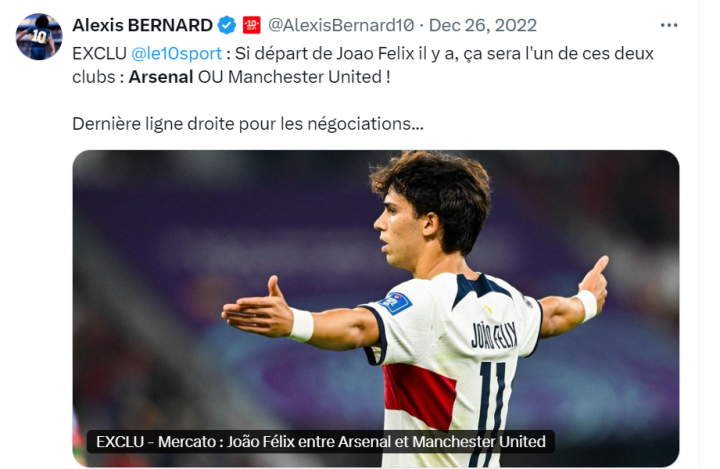Click the white wristband on the player's arm
This screenshot has height=469, width=720.
(x=301, y=324)
